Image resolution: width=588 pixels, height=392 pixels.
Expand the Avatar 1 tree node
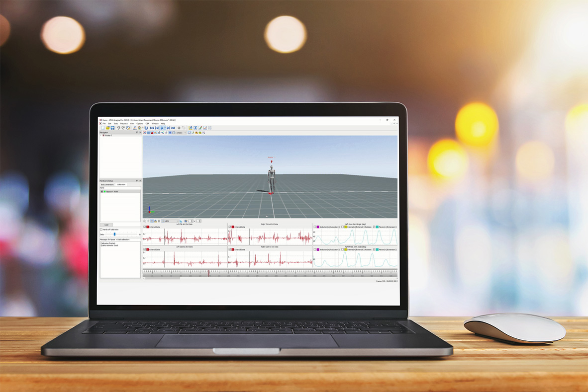(x=101, y=136)
